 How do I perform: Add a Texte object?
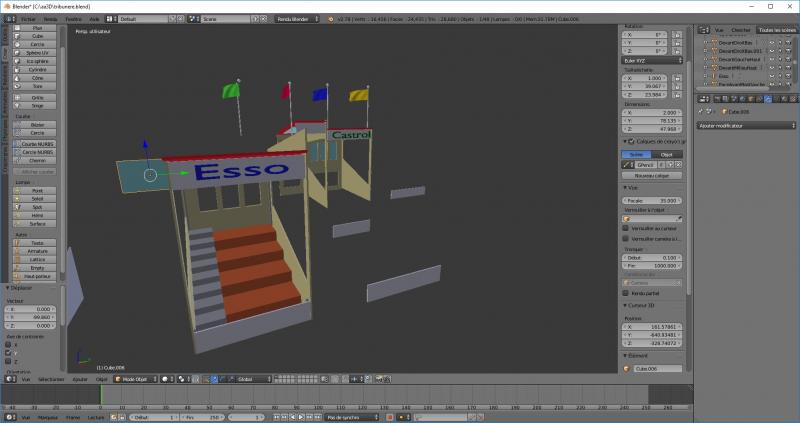click(37, 242)
